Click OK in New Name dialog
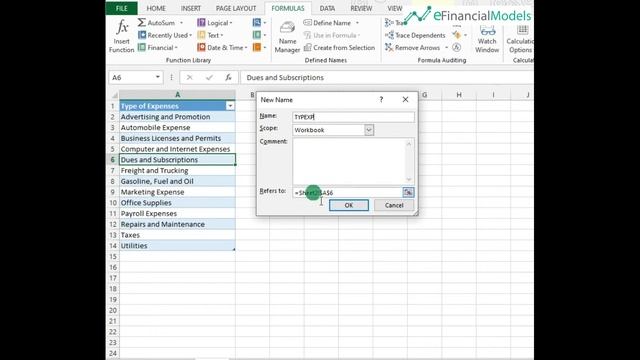 click(x=349, y=205)
